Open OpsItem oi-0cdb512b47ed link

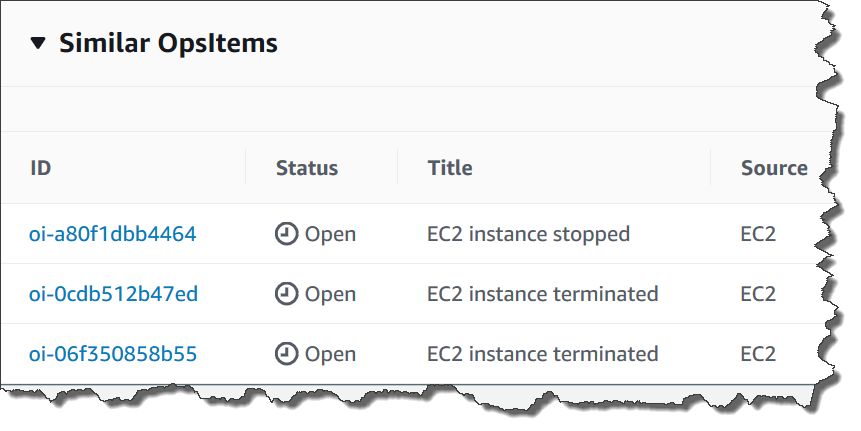[x=112, y=294]
